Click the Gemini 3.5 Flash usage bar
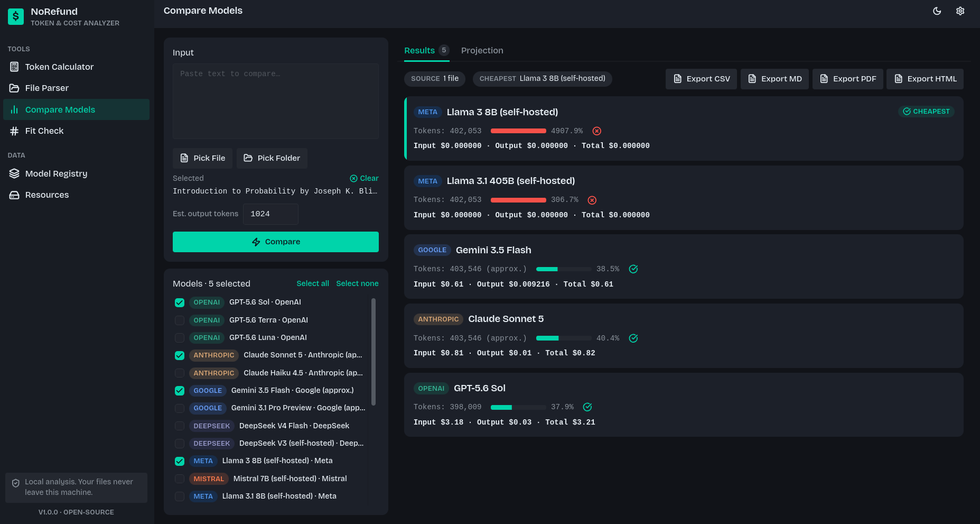Screen dimensions: 980x524 tap(564, 269)
